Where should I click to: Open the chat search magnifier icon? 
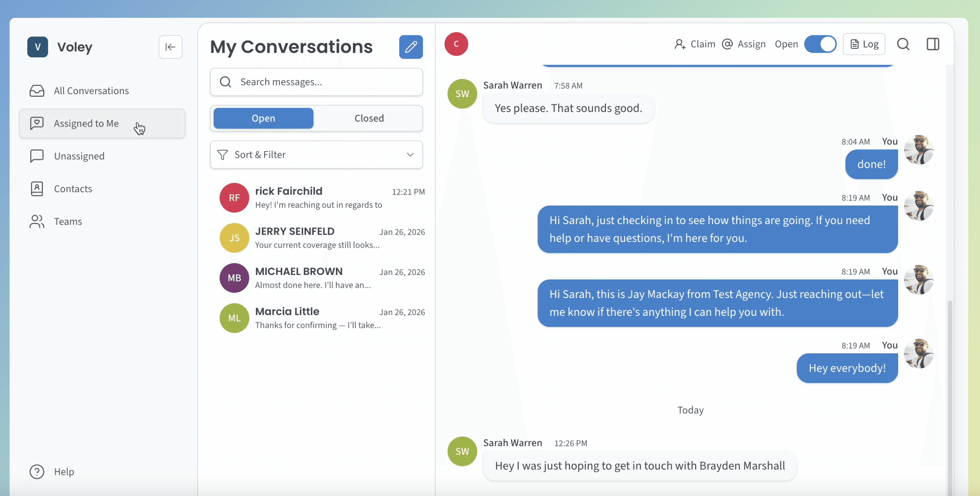pyautogui.click(x=903, y=44)
